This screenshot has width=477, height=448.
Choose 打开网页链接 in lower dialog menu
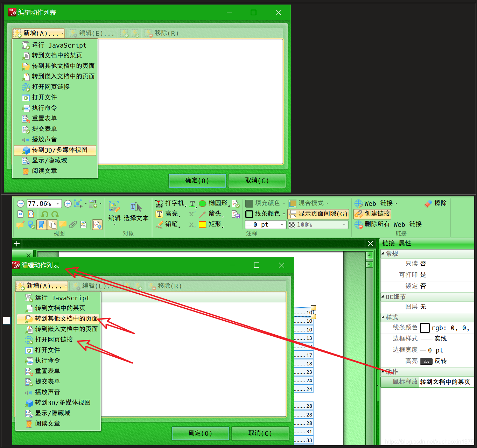(58, 340)
